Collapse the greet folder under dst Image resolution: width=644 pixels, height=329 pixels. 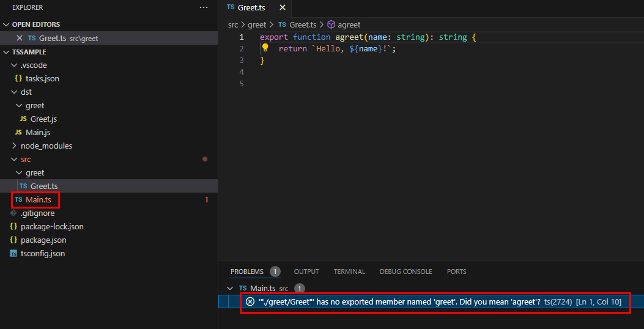point(20,106)
